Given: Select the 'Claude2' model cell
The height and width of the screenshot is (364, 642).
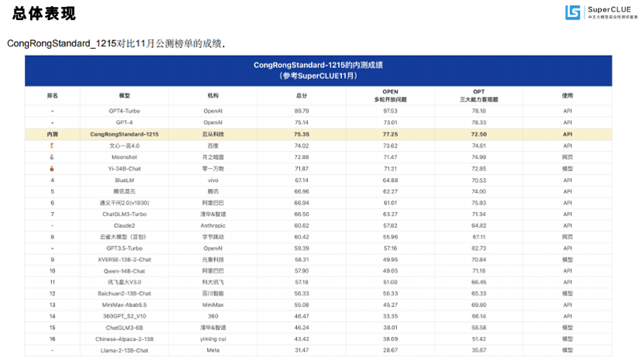Looking at the screenshot, I should pos(125,225).
